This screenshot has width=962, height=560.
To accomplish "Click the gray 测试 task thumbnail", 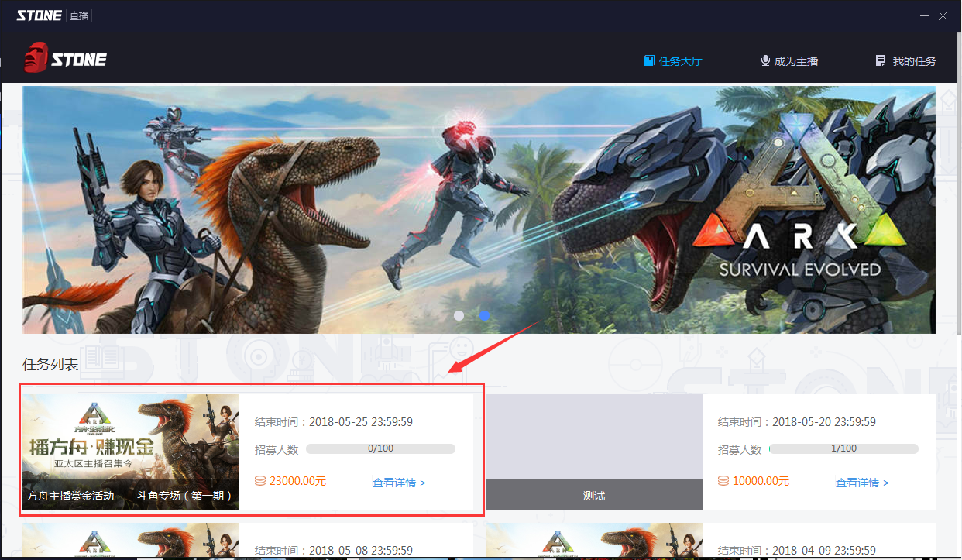I will pyautogui.click(x=593, y=452).
